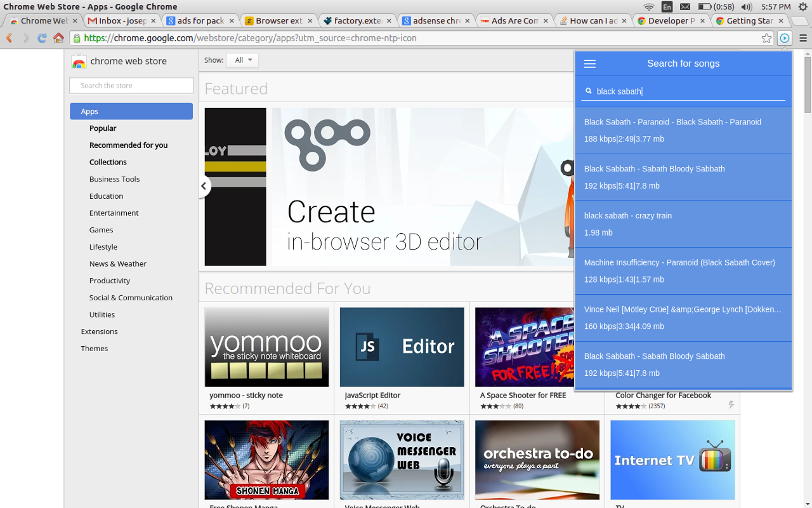Screen dimensions: 812x508
Task: Open Collections in the sidebar
Action: pyautogui.click(x=108, y=162)
